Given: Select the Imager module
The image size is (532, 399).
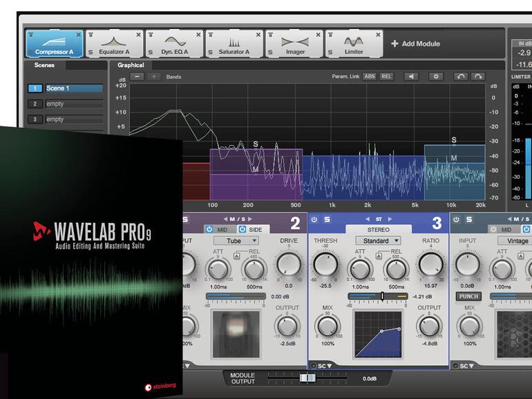Looking at the screenshot, I should [294, 43].
